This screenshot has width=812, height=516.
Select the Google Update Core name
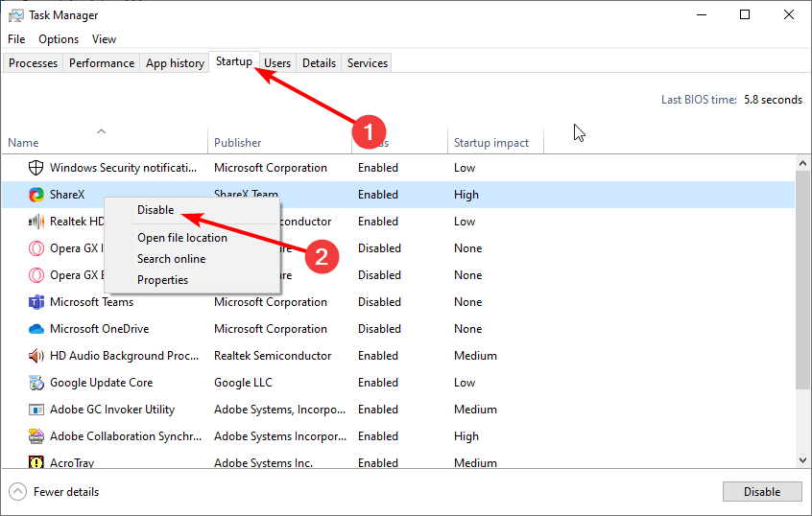coord(102,383)
